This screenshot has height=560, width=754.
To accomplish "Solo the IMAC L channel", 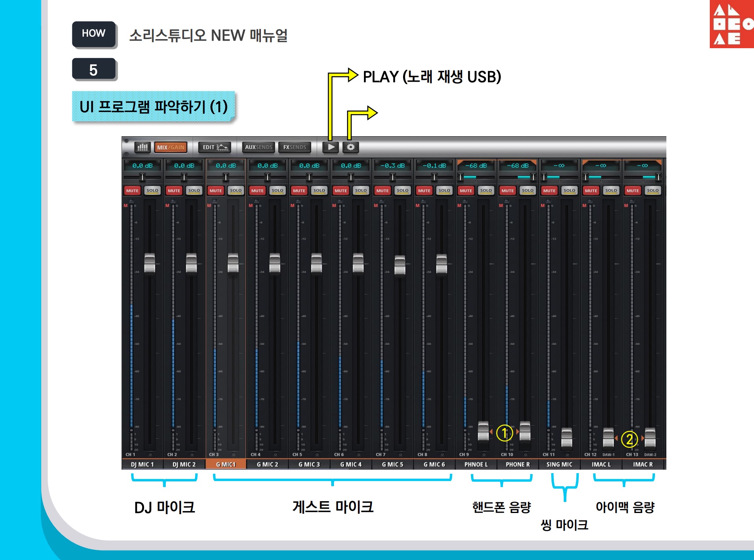I will click(611, 191).
